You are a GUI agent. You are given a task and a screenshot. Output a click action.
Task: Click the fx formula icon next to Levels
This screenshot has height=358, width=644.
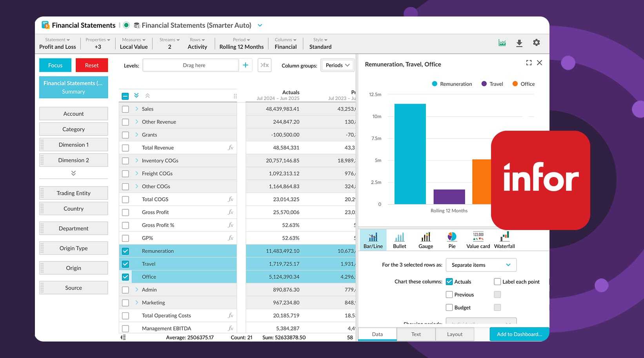[264, 65]
